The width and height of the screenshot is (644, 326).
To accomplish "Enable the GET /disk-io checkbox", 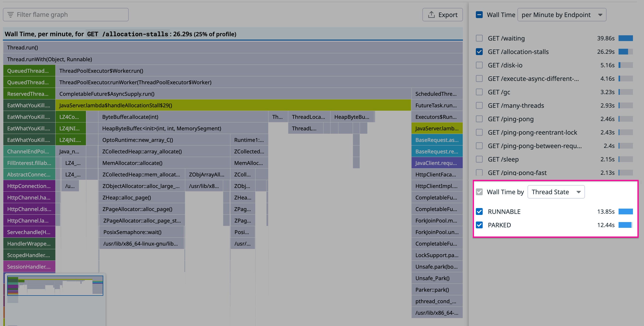I will pos(479,65).
